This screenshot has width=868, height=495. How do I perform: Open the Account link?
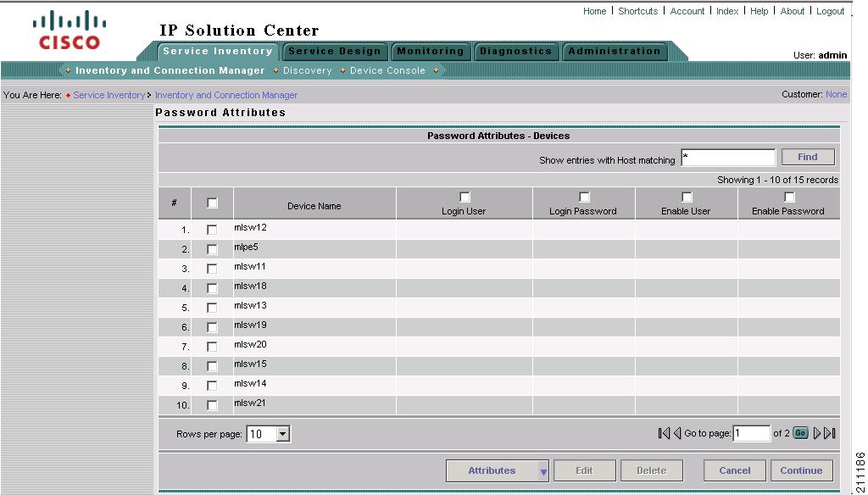[x=687, y=11]
